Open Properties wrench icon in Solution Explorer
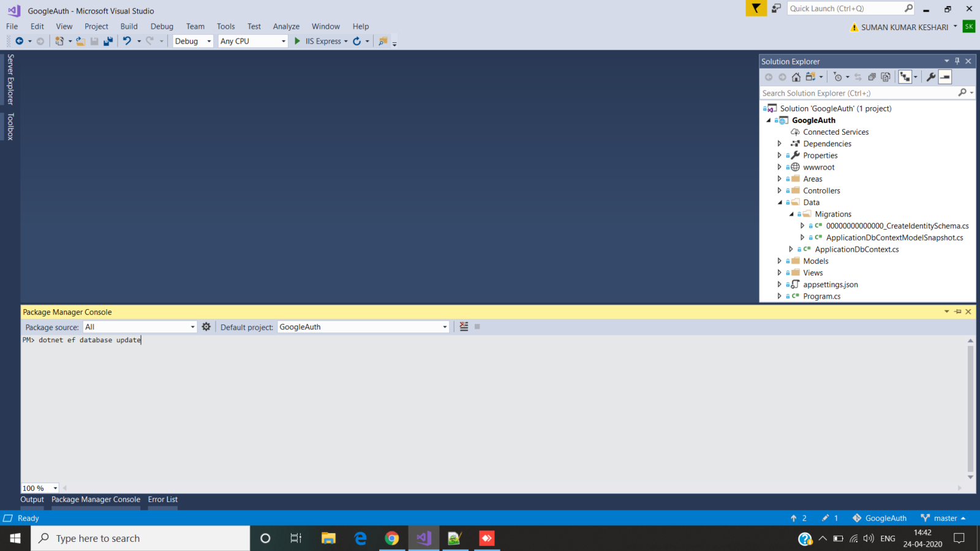Viewport: 980px width, 551px height. [931, 77]
